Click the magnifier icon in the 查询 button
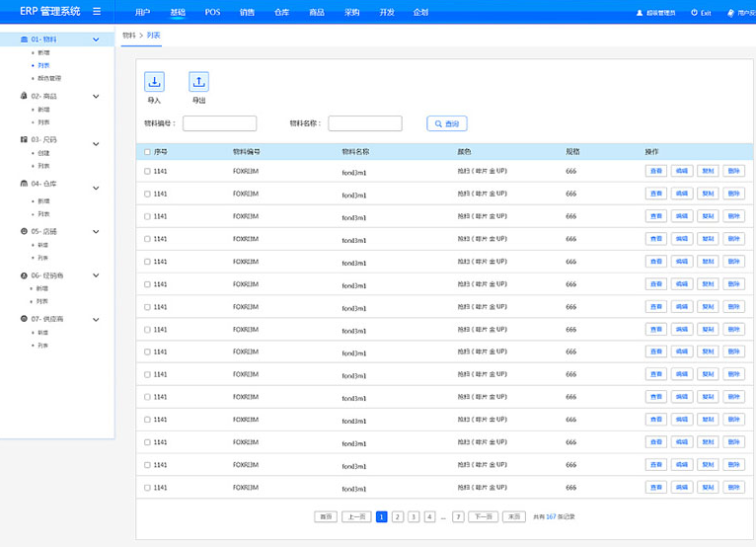Image resolution: width=756 pixels, height=547 pixels. pos(438,124)
